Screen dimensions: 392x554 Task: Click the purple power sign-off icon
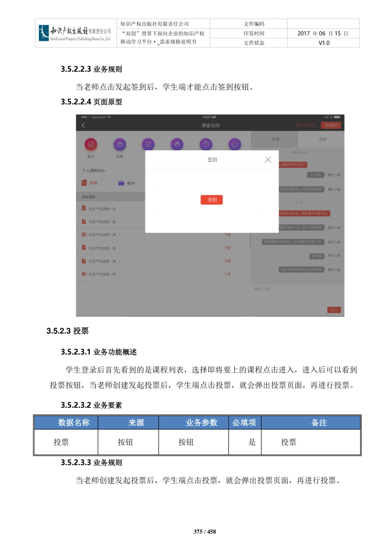coord(234,144)
